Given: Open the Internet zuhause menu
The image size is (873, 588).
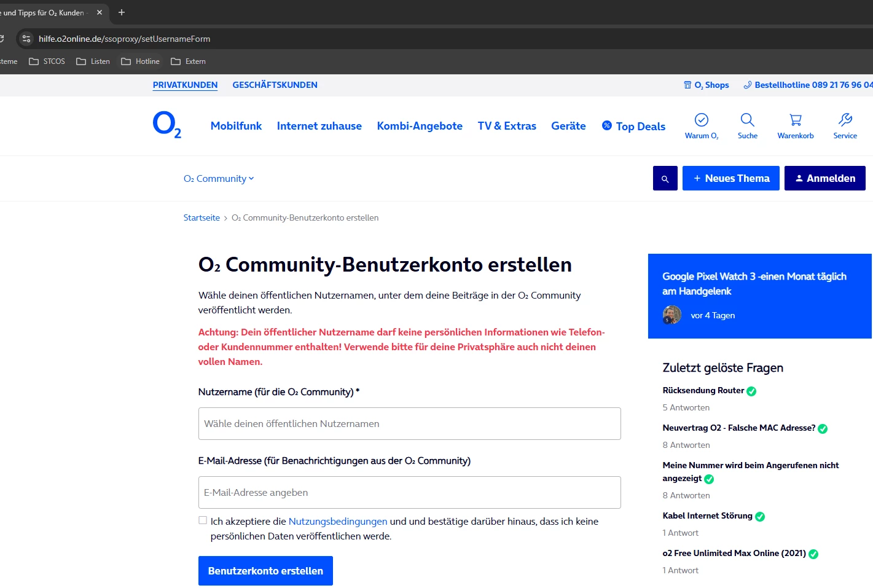Looking at the screenshot, I should (x=319, y=126).
